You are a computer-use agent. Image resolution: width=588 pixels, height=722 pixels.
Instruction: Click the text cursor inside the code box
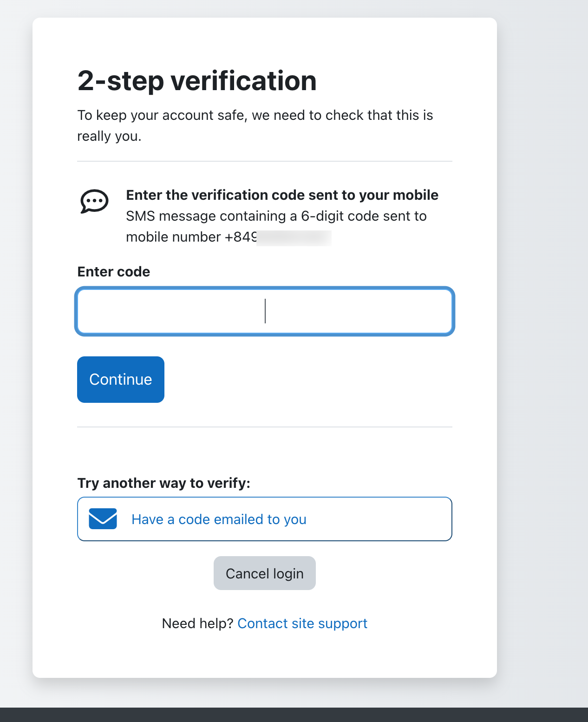click(265, 311)
